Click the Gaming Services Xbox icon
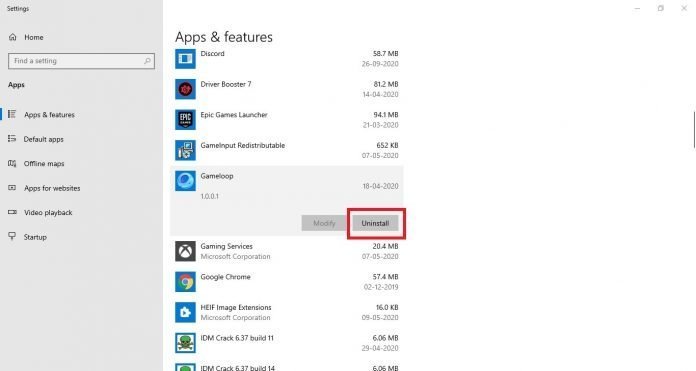696x371 pixels. (185, 251)
